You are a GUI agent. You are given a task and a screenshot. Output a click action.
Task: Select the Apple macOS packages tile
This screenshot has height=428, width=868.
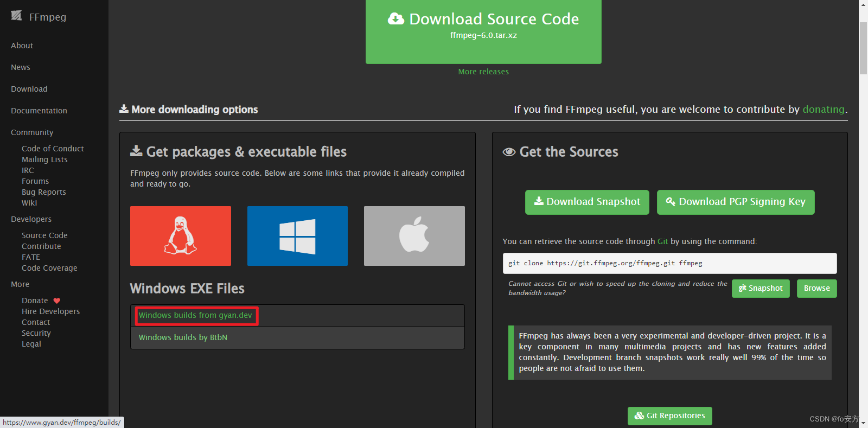coord(414,236)
